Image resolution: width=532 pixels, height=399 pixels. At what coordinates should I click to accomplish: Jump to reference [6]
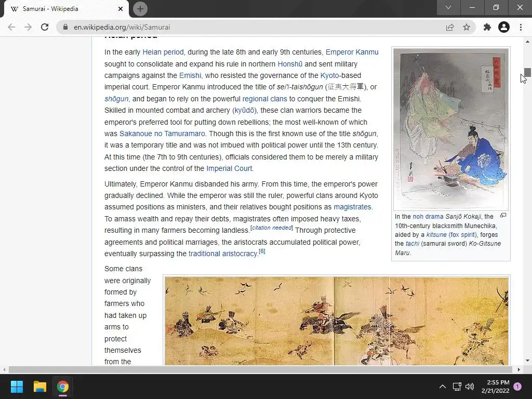[x=262, y=251]
